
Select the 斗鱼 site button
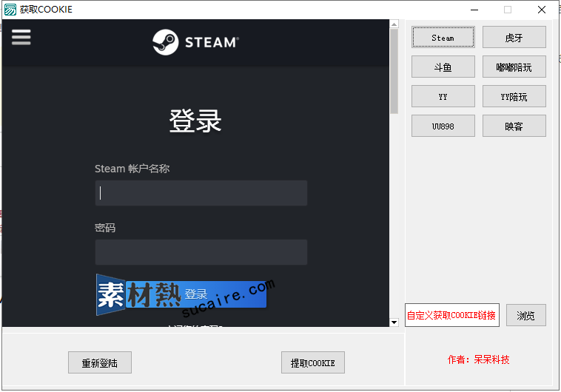[x=443, y=67]
